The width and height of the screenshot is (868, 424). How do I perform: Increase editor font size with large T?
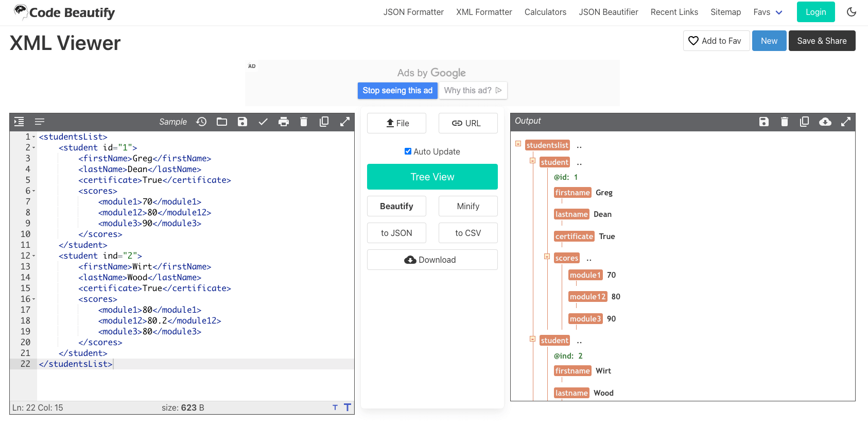coord(348,408)
